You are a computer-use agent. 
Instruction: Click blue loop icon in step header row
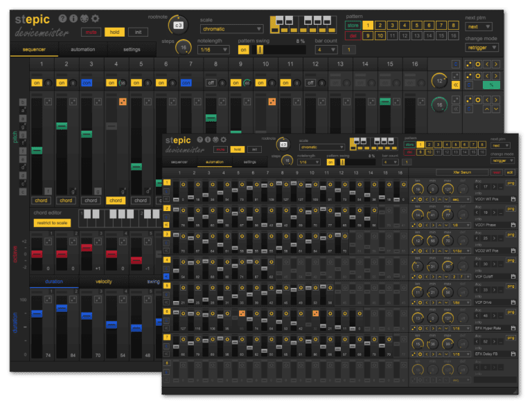[x=456, y=64]
